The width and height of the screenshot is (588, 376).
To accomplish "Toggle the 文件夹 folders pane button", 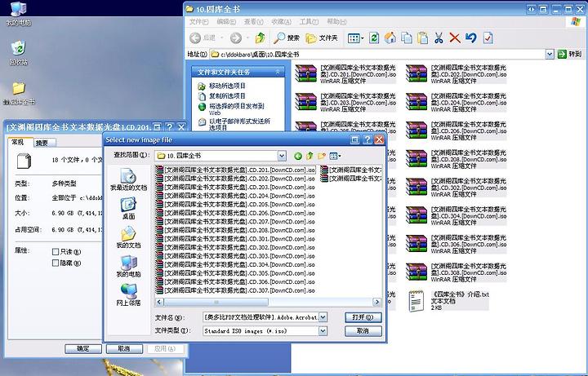I will 322,38.
